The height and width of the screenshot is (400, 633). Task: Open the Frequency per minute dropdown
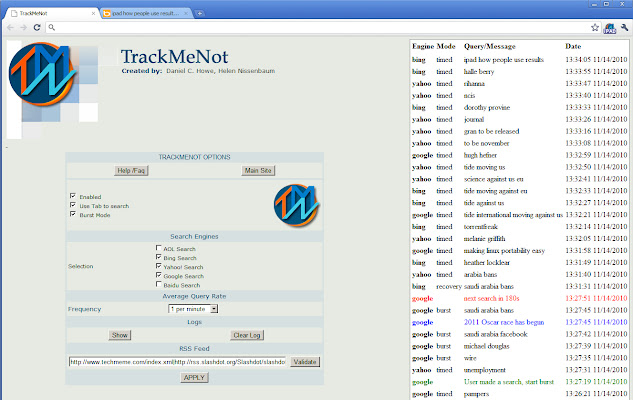[193, 309]
